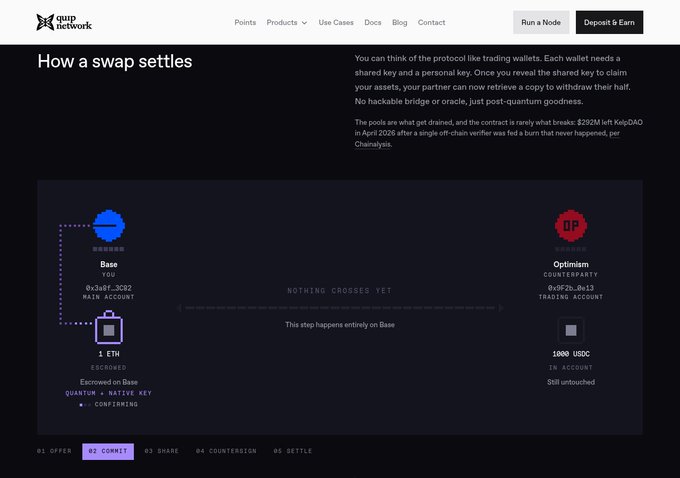Click the progress dots under Optimism icon
The width and height of the screenshot is (680, 478).
571,249
